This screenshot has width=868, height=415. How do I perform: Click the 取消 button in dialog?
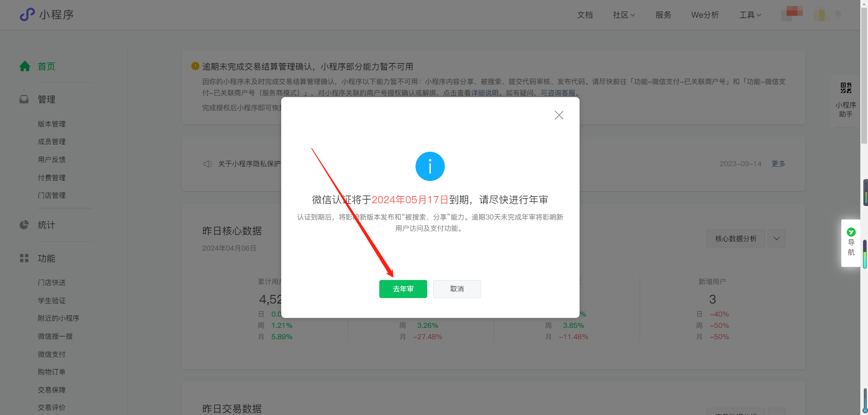pyautogui.click(x=457, y=289)
